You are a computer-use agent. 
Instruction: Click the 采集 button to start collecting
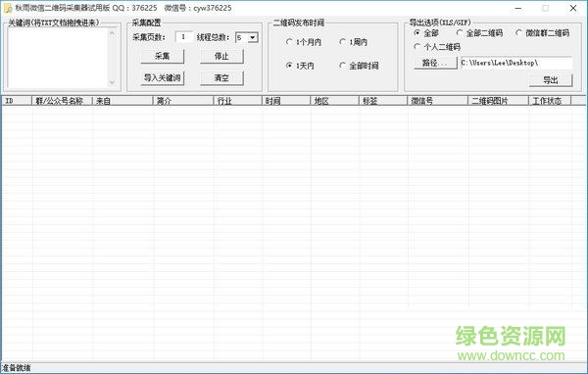click(x=163, y=56)
